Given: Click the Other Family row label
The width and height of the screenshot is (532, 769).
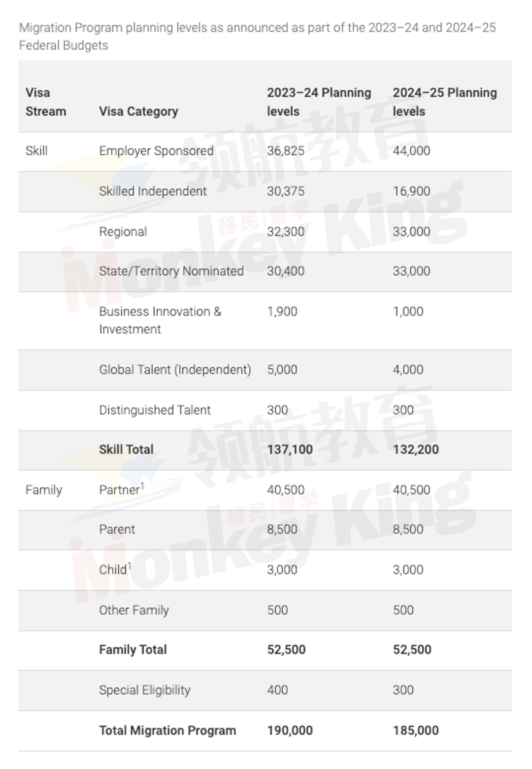Looking at the screenshot, I should coord(134,610).
